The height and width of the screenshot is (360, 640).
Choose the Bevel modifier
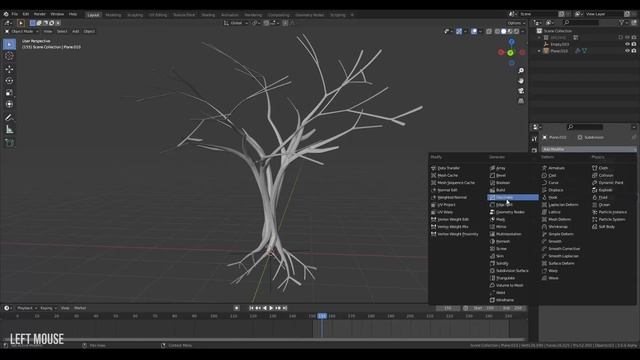click(500, 176)
